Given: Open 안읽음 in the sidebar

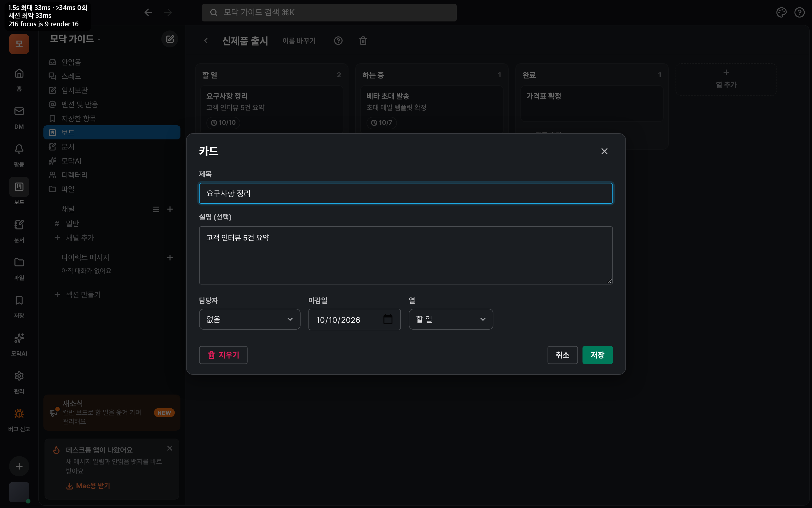Looking at the screenshot, I should 112,62.
